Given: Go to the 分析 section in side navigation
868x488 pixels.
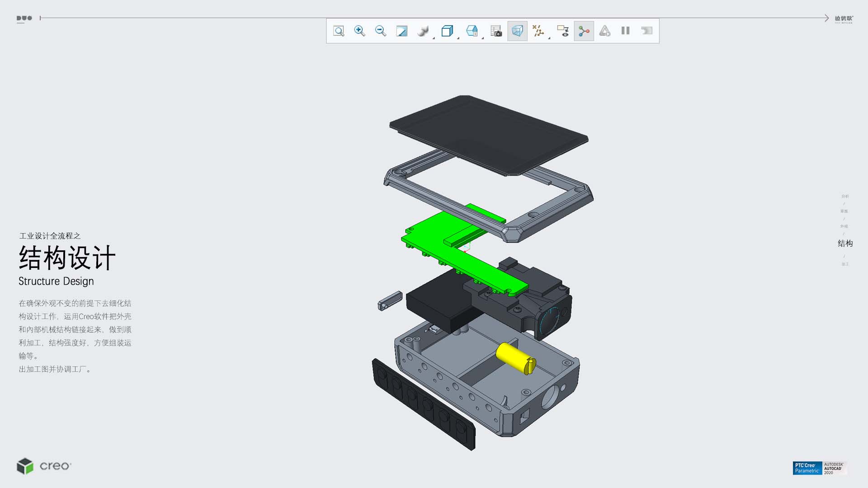Looking at the screenshot, I should [x=845, y=196].
